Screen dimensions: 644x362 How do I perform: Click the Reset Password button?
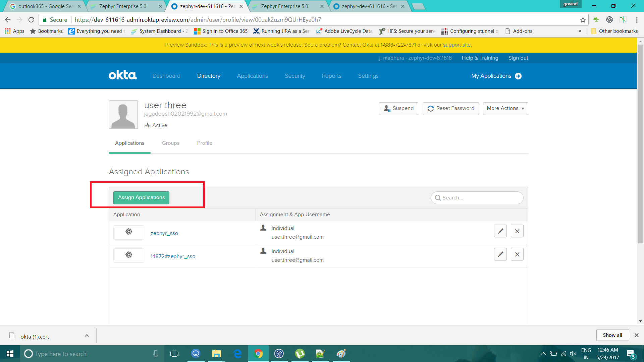450,108
